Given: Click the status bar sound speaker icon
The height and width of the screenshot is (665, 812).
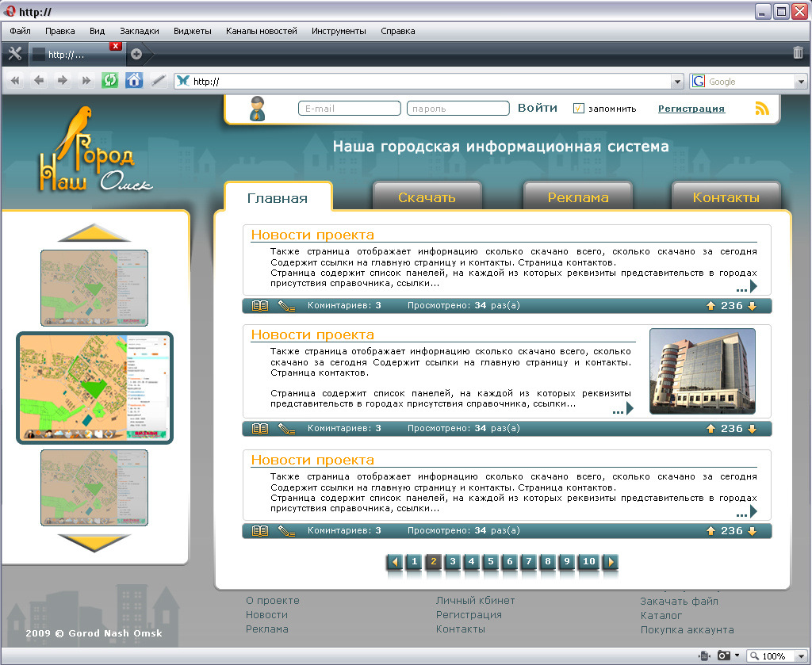Looking at the screenshot, I should [704, 655].
